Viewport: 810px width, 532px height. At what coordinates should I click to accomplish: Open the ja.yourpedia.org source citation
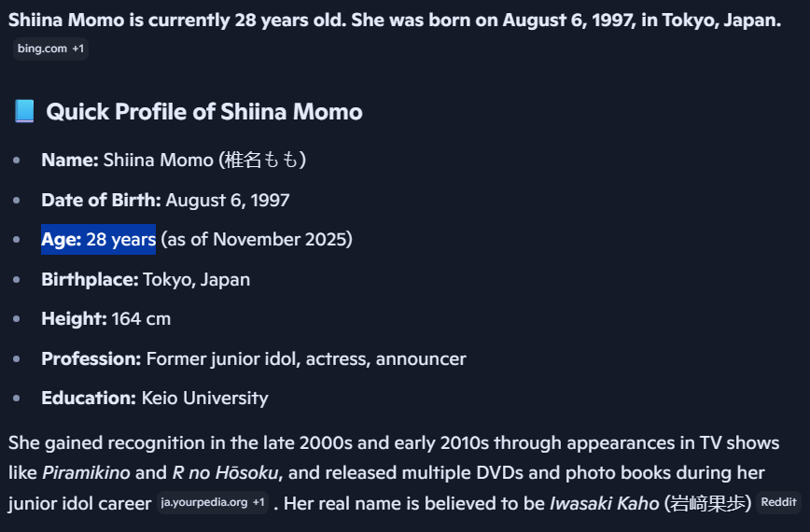[212, 502]
